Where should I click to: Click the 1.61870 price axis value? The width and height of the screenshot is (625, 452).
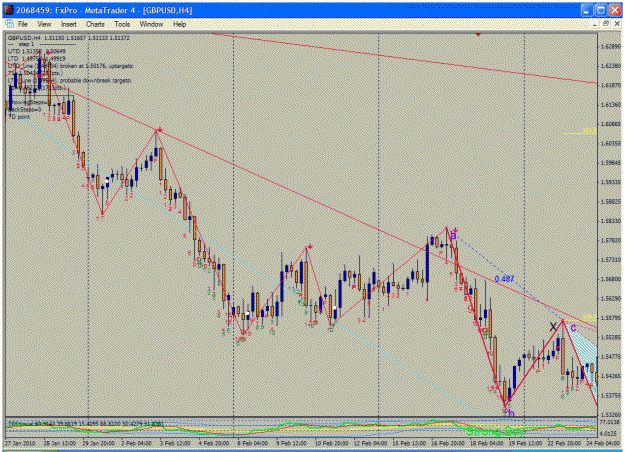click(610, 85)
